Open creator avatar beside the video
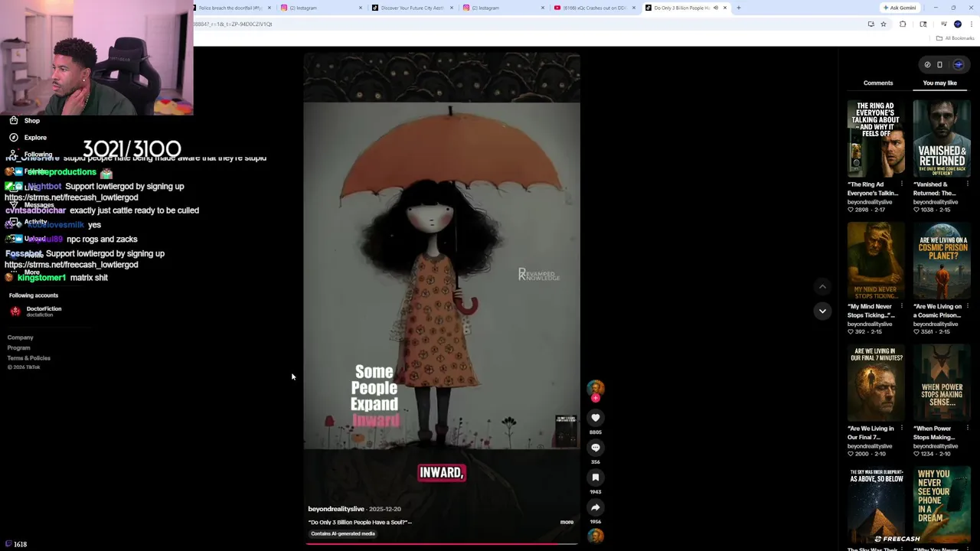The image size is (980, 551). pyautogui.click(x=595, y=388)
